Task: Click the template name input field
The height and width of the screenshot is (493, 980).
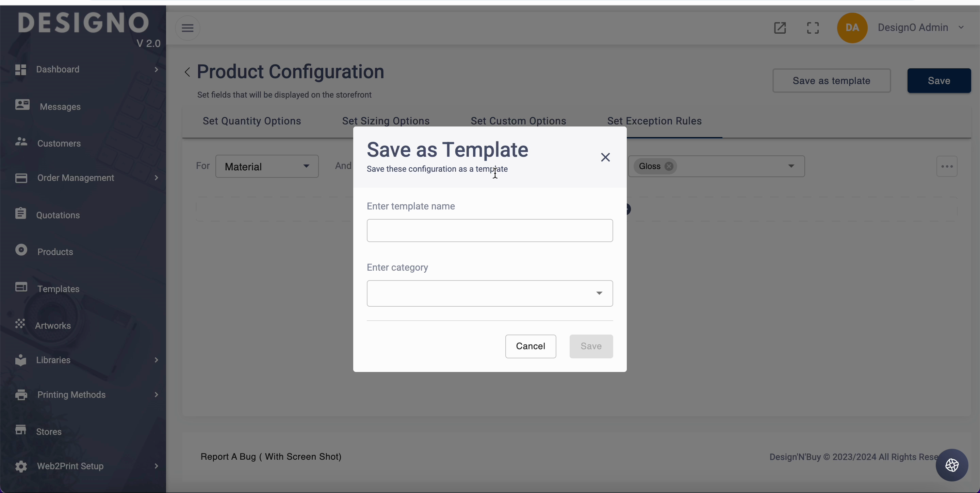Action: coord(490,230)
